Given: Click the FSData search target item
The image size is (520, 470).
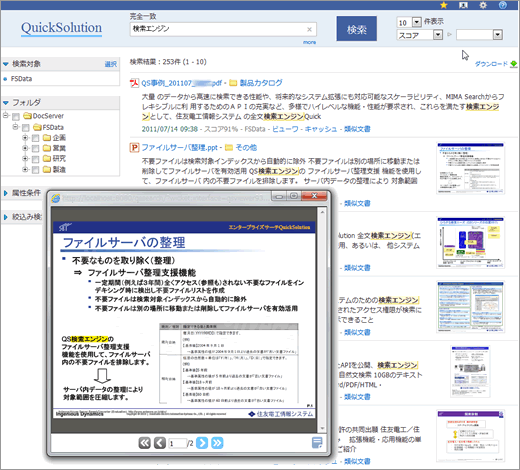Looking at the screenshot, I should point(21,79).
